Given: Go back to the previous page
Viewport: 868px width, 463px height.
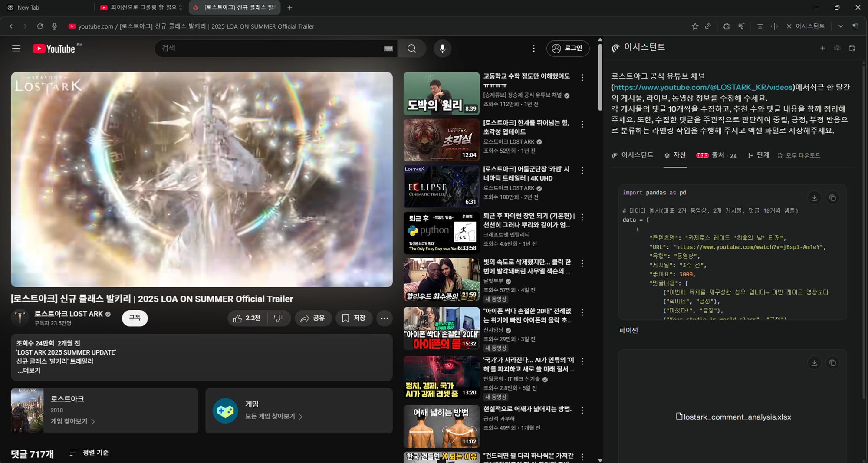Looking at the screenshot, I should (x=11, y=26).
